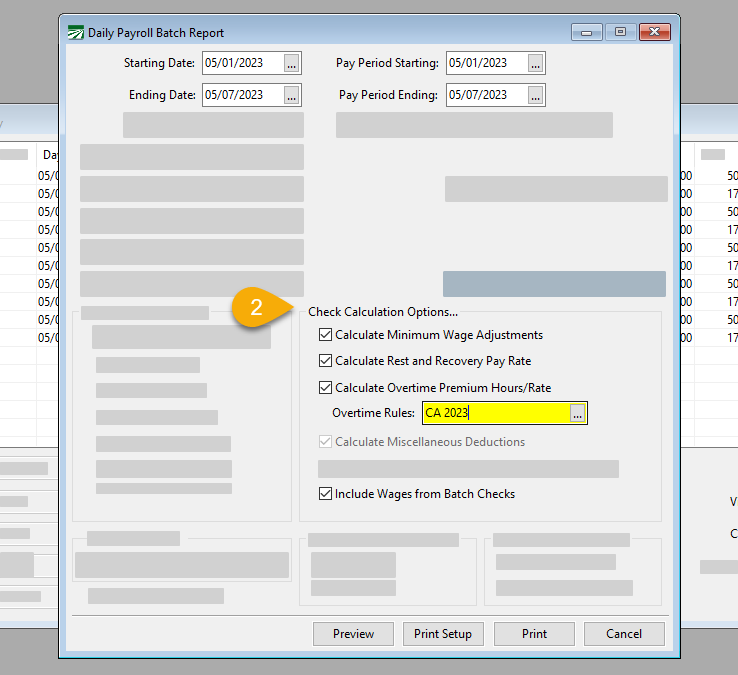738x675 pixels.
Task: Open the Pay Period Ending date picker
Action: 535,95
